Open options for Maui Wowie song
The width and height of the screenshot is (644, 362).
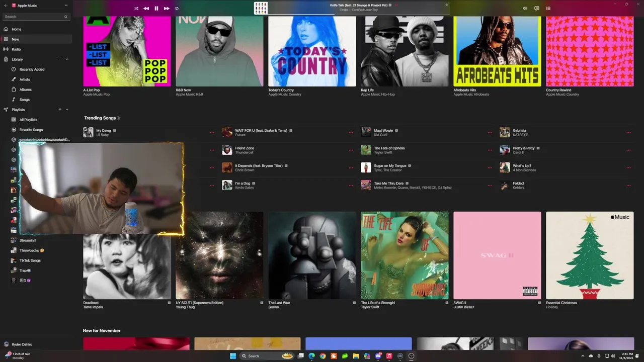coord(490,133)
